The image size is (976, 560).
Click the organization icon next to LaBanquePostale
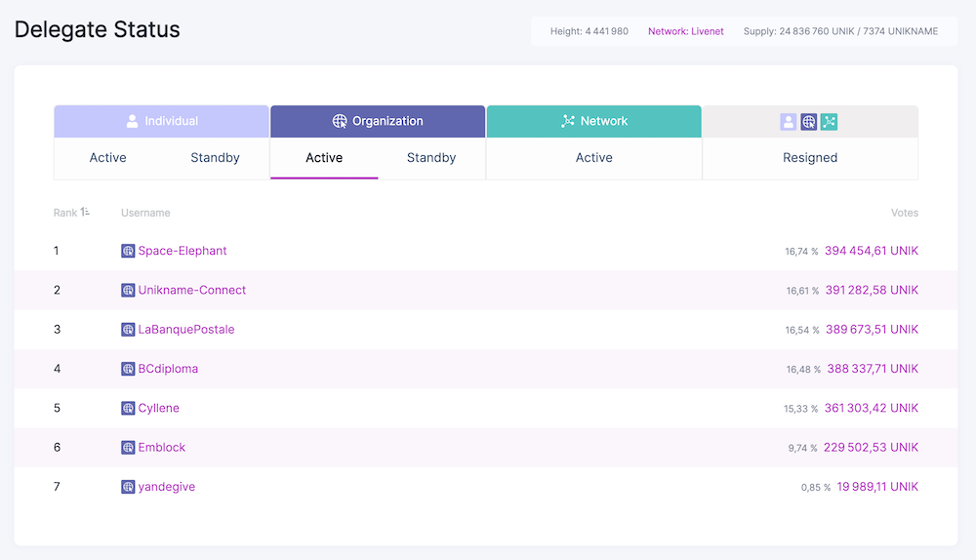[x=128, y=330]
